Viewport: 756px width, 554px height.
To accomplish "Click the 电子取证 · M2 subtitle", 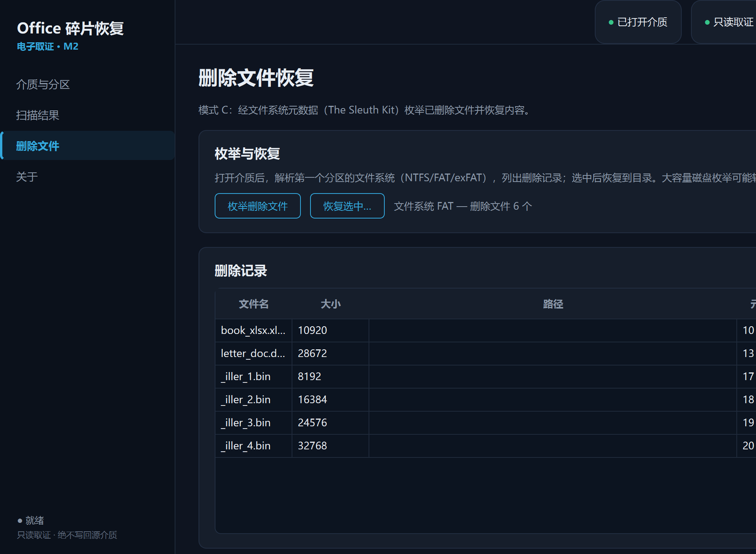I will click(x=48, y=46).
